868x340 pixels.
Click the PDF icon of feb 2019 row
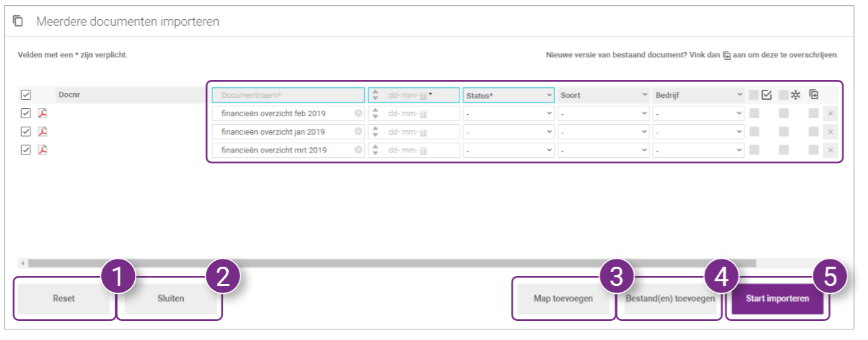tap(42, 113)
